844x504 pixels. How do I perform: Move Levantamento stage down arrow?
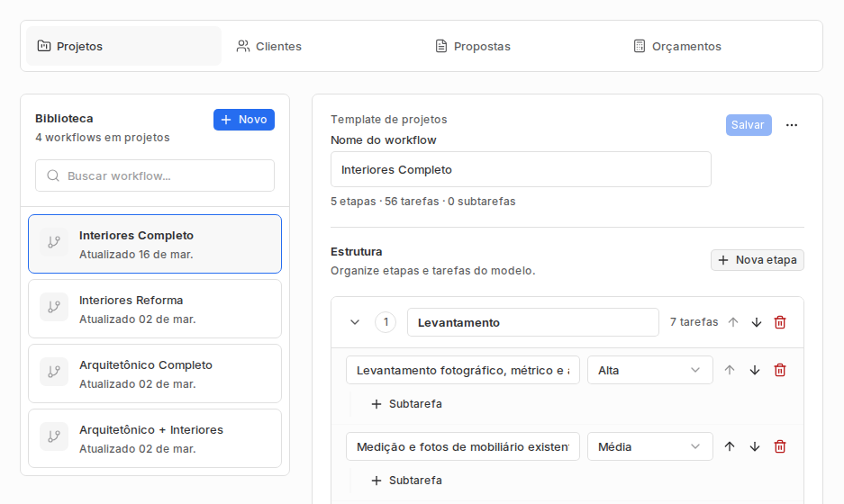(757, 322)
